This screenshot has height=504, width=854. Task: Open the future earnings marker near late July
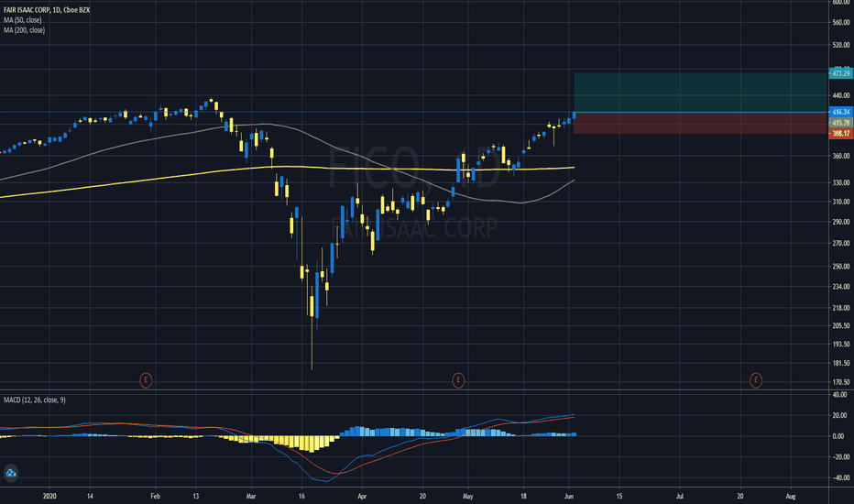[x=755, y=379]
